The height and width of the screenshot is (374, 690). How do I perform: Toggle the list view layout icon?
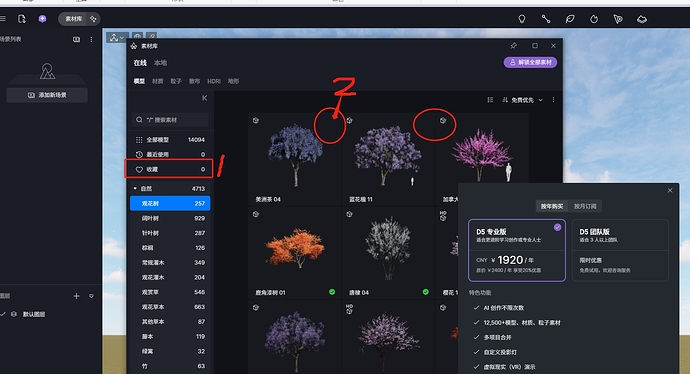point(490,100)
